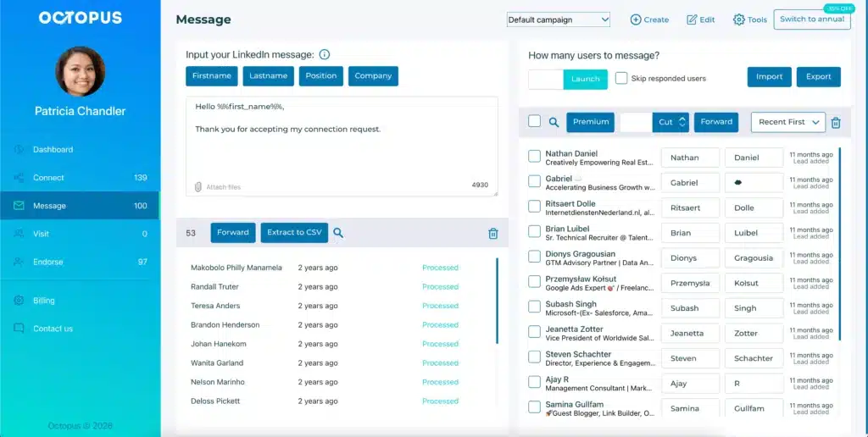Screen dimensions: 868x437
Task: Open the Default campaign dropdown
Action: pyautogui.click(x=558, y=19)
